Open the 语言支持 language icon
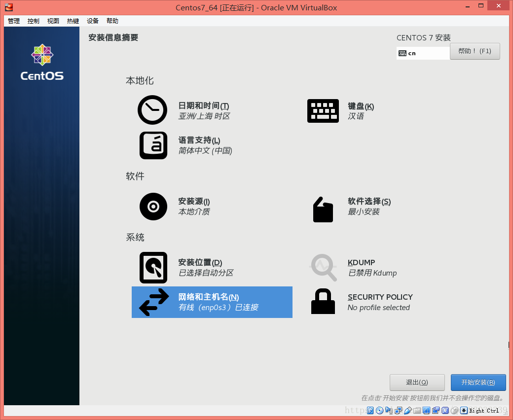The width and height of the screenshot is (513, 420). (x=153, y=145)
